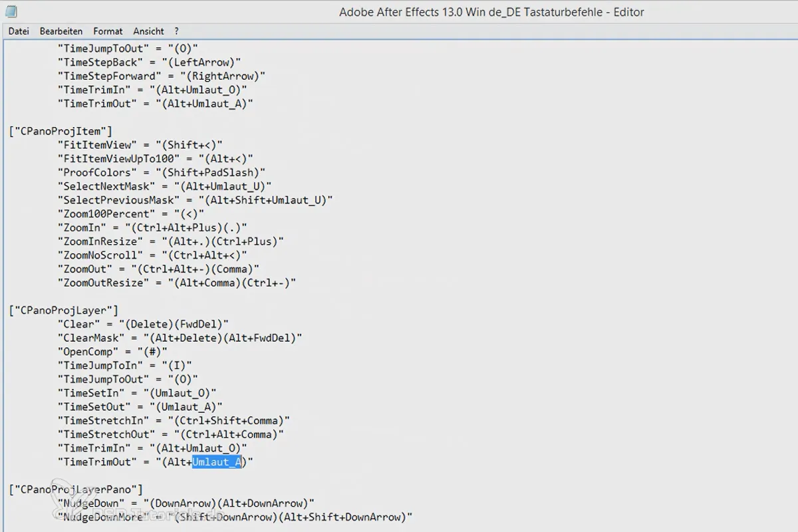Click the "SelectNextMask" line
Viewport: 798px width, 532px height.
click(x=164, y=186)
